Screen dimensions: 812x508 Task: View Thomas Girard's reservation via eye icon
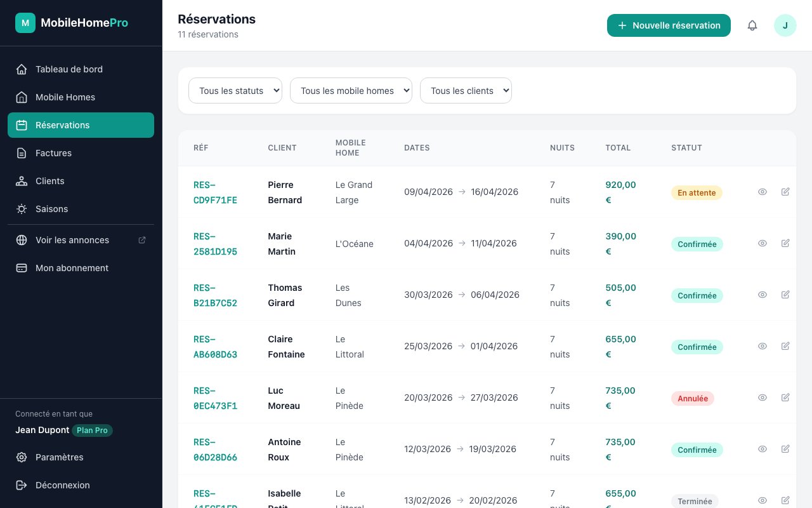click(763, 295)
